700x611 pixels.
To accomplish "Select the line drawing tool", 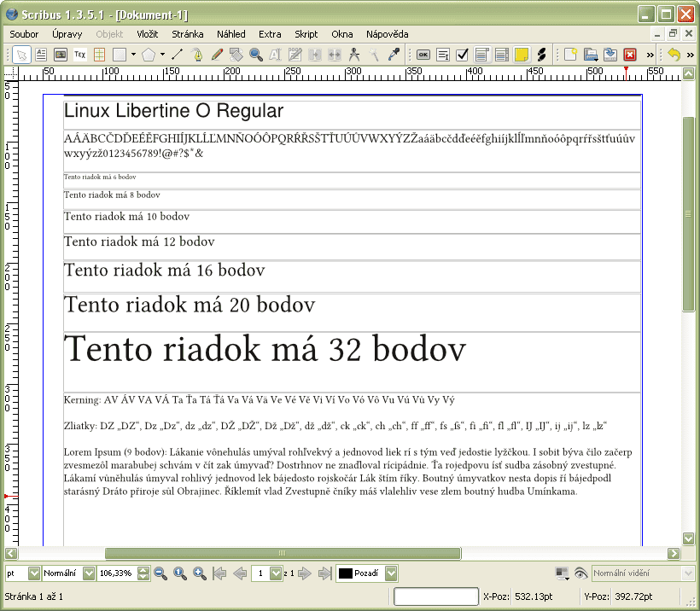I will [x=178, y=55].
